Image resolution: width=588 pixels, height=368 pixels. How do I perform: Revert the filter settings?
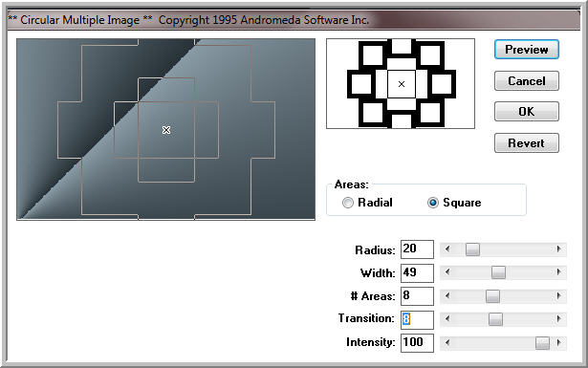pyautogui.click(x=527, y=142)
